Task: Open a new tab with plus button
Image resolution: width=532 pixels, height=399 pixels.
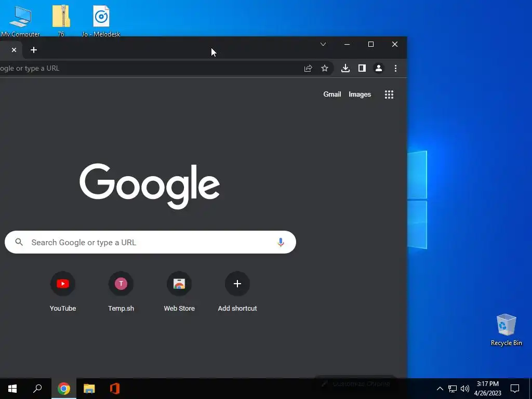Action: (x=34, y=50)
